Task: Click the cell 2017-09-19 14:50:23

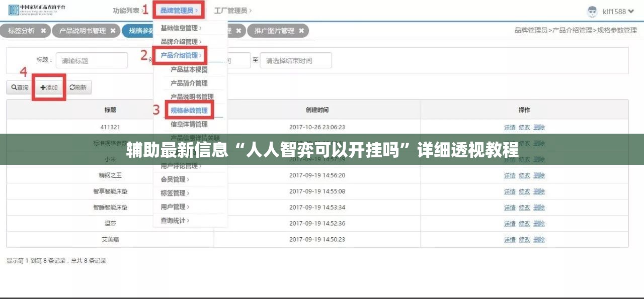Action: pyautogui.click(x=317, y=240)
